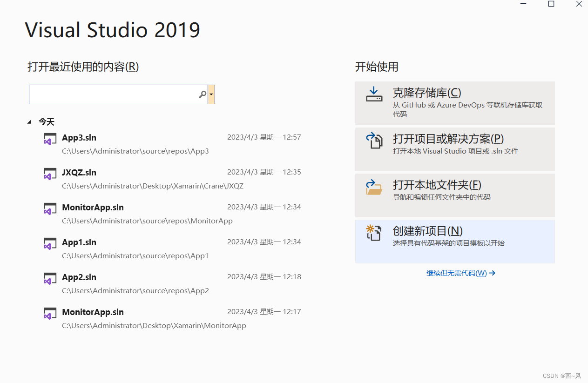
Task: Click the timestamp 2023/4/3 星期一 12:35
Action: coord(264,172)
